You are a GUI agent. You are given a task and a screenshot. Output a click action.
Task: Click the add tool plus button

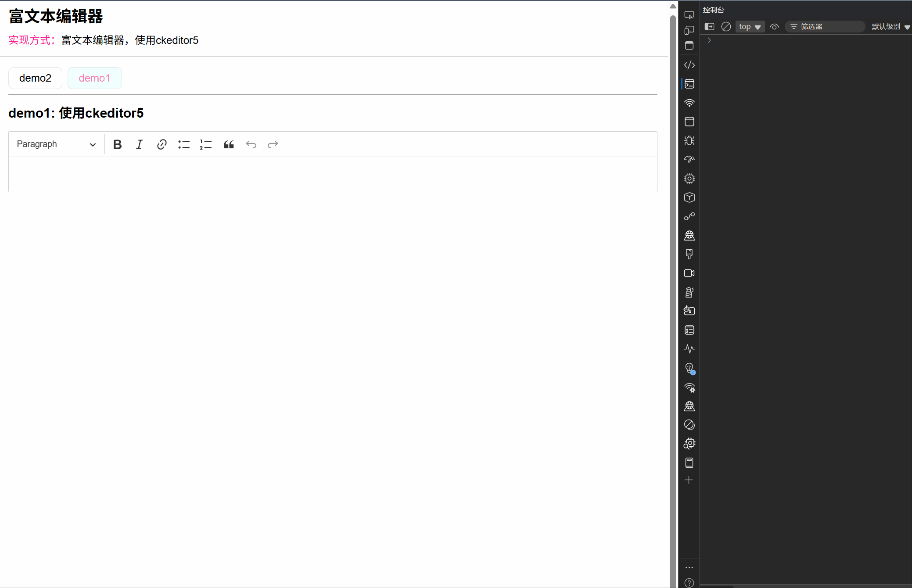(x=689, y=480)
